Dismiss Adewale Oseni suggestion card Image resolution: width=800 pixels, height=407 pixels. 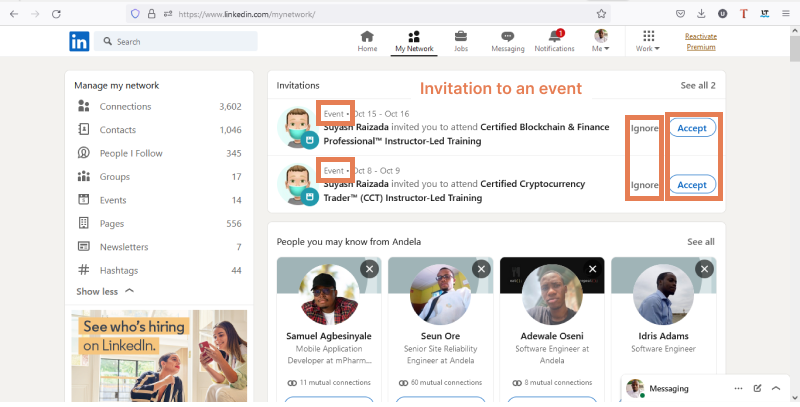pos(592,269)
